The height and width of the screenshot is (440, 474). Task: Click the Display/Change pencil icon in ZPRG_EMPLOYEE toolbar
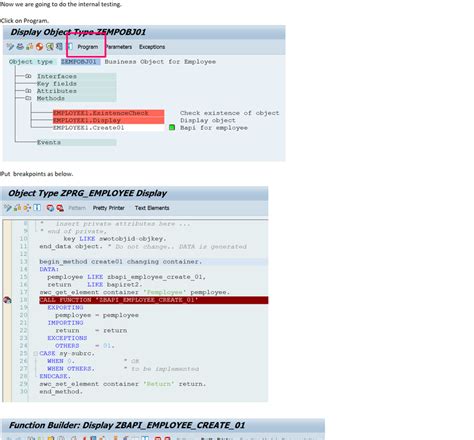(x=8, y=208)
